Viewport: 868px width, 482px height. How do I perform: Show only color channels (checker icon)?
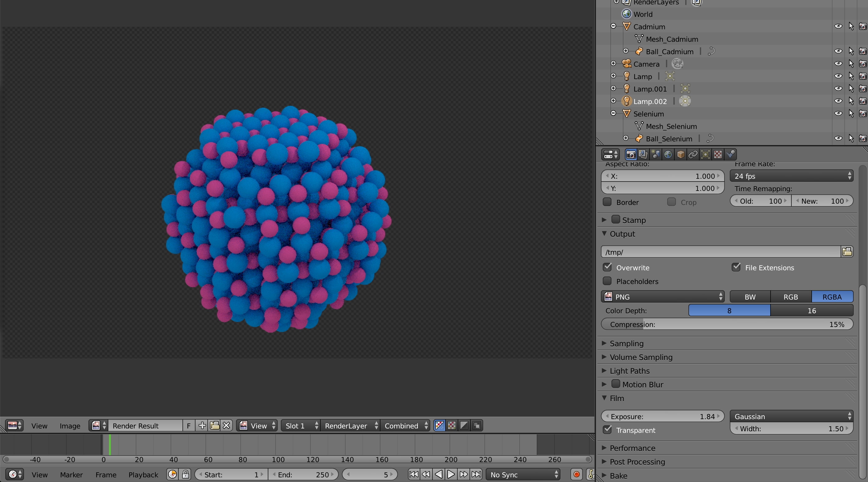(x=452, y=425)
